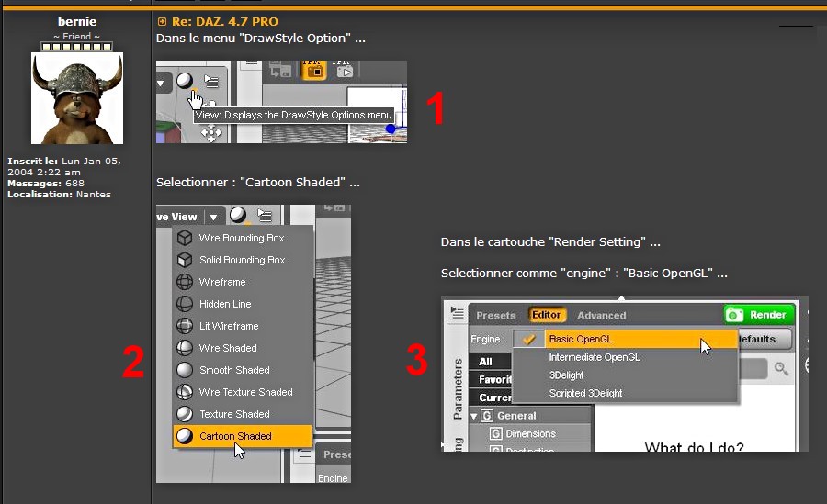This screenshot has width=827, height=504.
Task: Click the dropdown arrow left of sphere in screenshot 1
Action: click(160, 83)
